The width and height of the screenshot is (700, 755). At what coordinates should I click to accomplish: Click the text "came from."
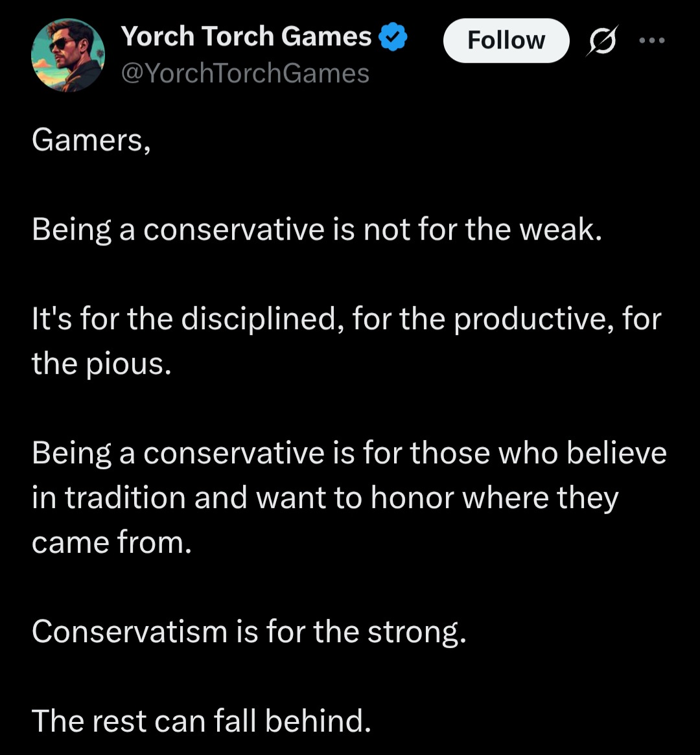click(111, 542)
